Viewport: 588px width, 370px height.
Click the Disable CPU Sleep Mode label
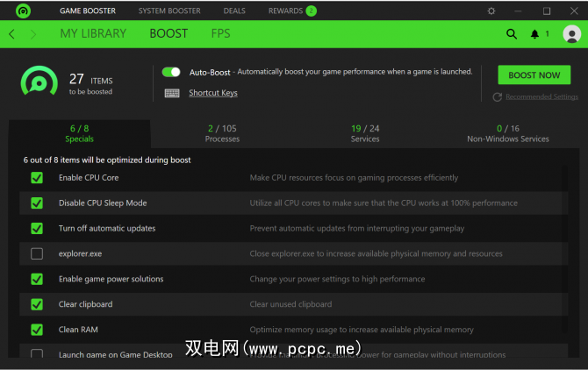103,203
